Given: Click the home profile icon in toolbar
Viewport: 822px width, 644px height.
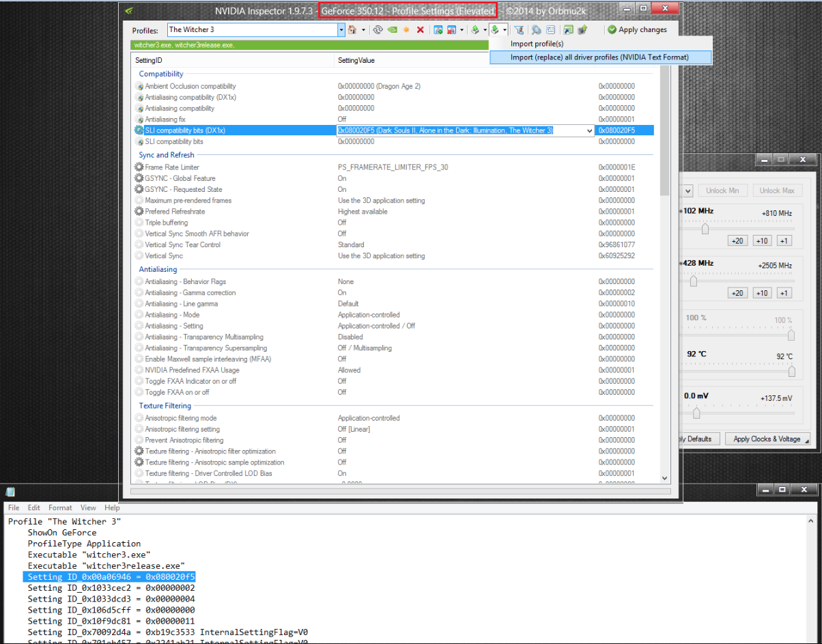Looking at the screenshot, I should 352,30.
